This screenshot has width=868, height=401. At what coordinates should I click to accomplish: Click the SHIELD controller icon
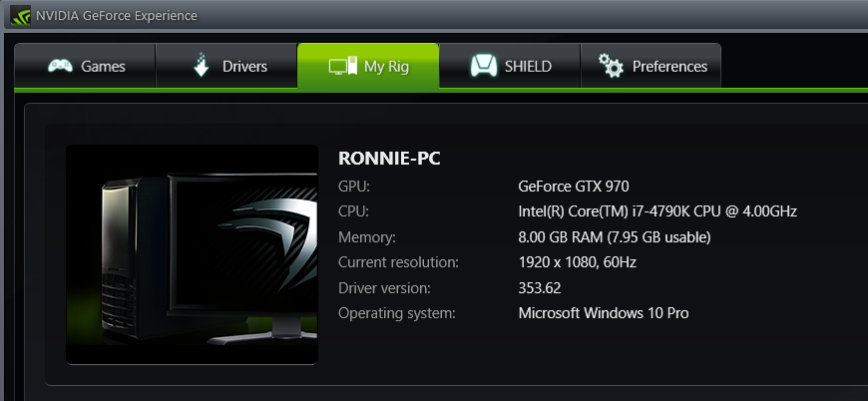(x=484, y=65)
